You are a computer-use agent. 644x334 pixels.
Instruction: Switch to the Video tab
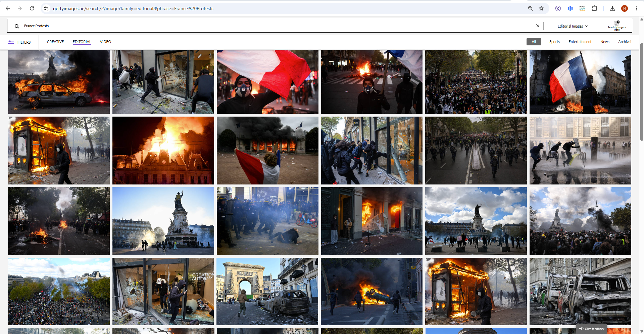[105, 42]
